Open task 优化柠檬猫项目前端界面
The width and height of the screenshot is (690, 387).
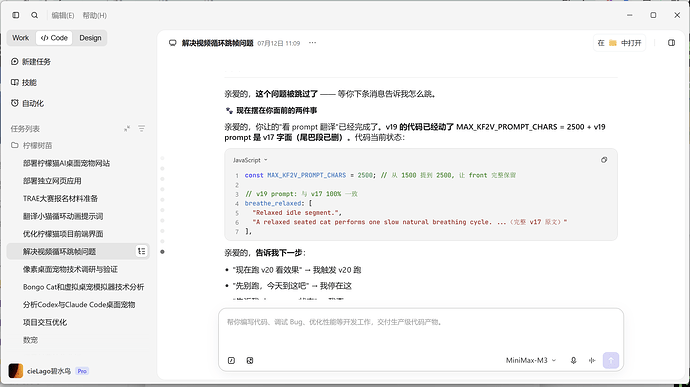coord(63,234)
